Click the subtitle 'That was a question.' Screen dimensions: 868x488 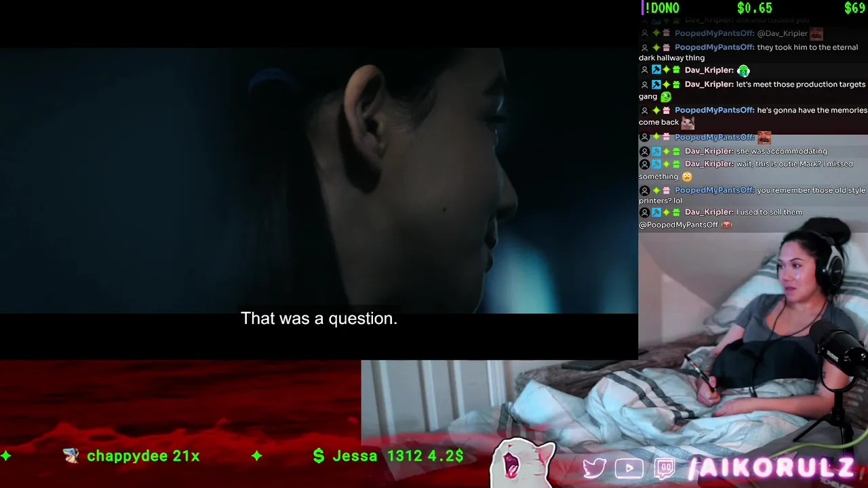coord(319,319)
